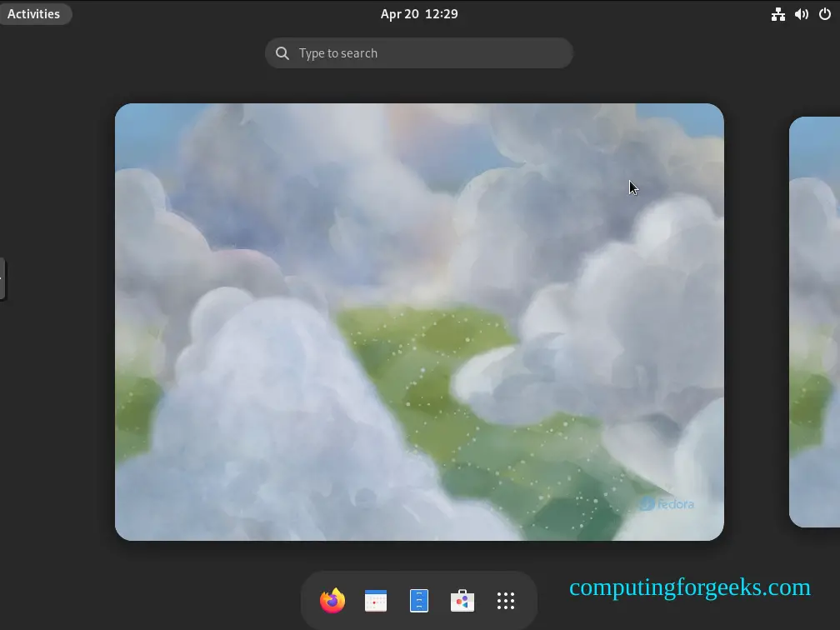Screen dimensions: 840x630
Task: Focus the Type to search field
Action: (x=419, y=53)
